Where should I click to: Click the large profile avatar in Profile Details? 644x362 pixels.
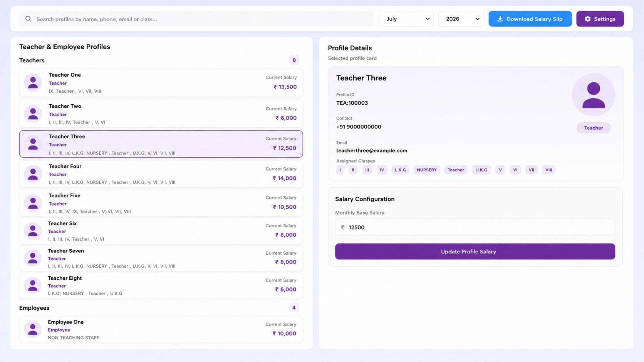(593, 95)
